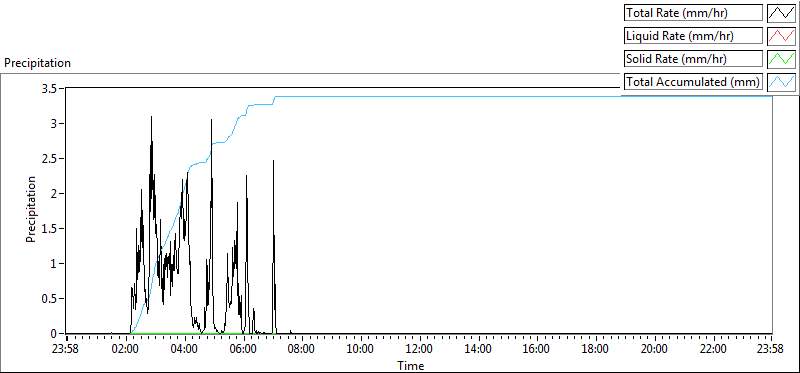
Task: Click the 12:00 x-axis tick label
Action: coord(419,350)
